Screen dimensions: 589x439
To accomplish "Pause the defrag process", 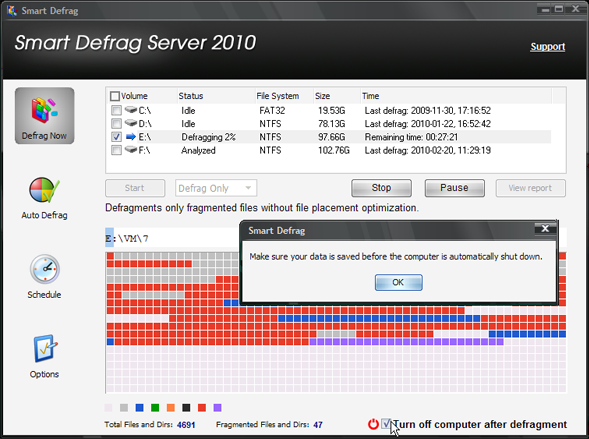I will click(455, 188).
